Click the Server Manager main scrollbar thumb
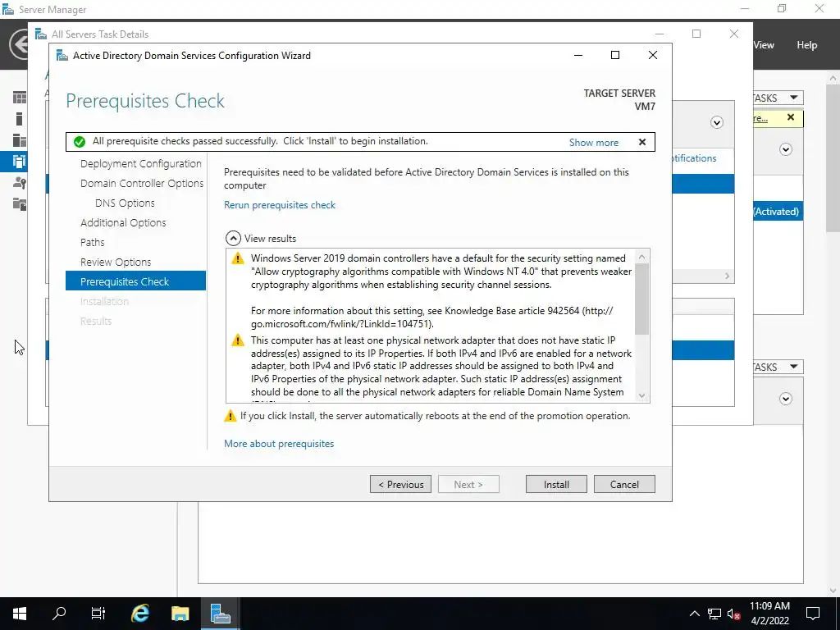840x630 pixels. [833, 158]
